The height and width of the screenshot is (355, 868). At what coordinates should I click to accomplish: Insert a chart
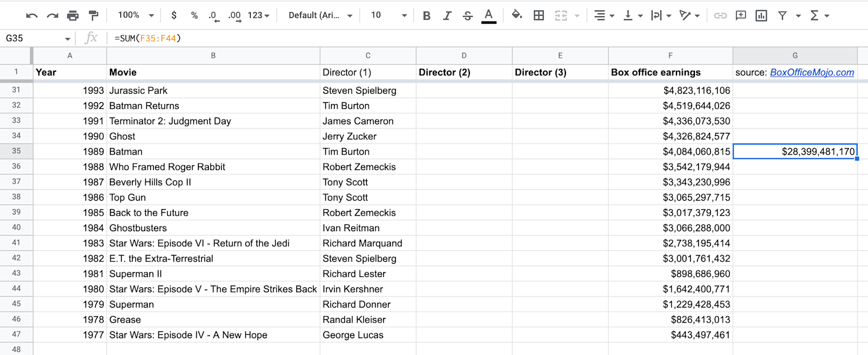click(762, 16)
